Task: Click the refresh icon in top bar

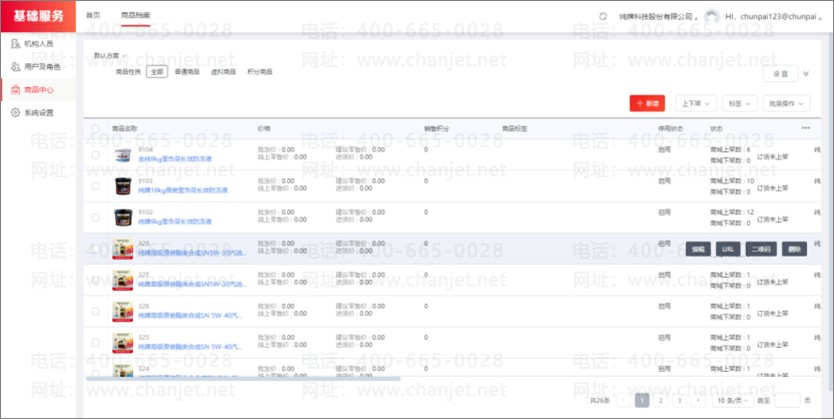Action: tap(602, 16)
